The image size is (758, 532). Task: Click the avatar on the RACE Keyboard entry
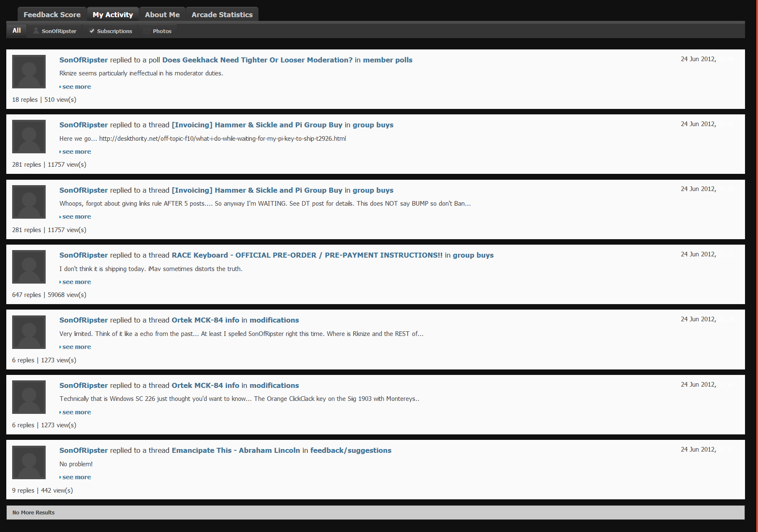29,267
